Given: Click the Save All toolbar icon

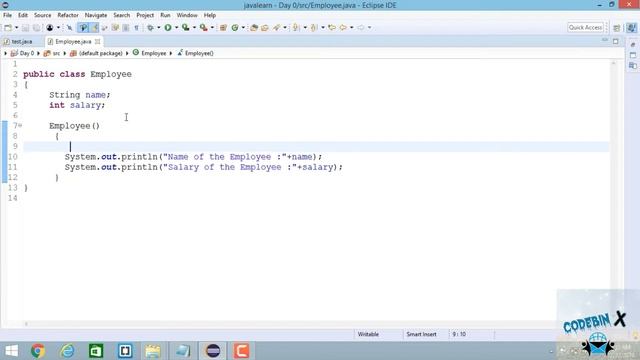Looking at the screenshot, I should (x=37, y=28).
